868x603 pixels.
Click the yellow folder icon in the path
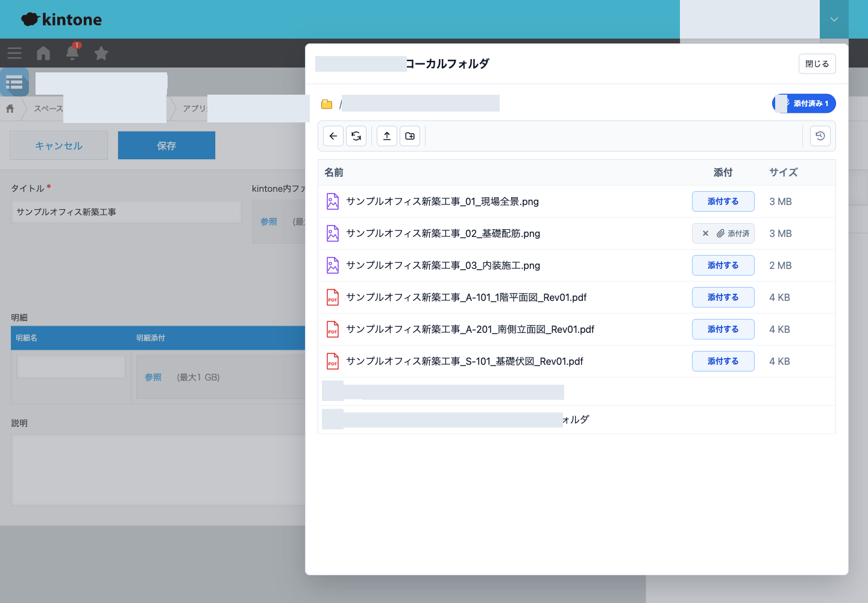click(327, 104)
